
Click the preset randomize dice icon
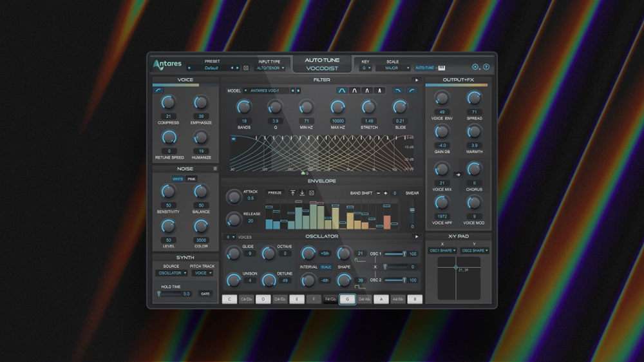tap(245, 68)
